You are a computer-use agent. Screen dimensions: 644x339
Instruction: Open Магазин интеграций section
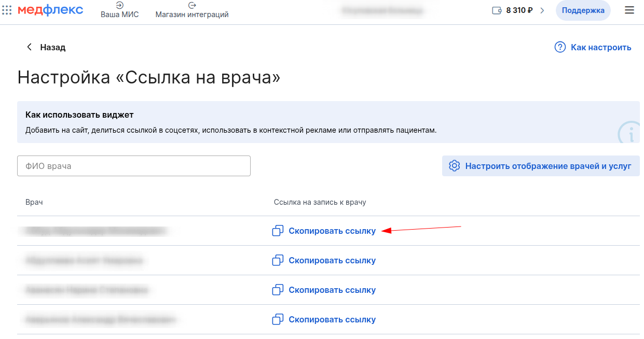191,10
